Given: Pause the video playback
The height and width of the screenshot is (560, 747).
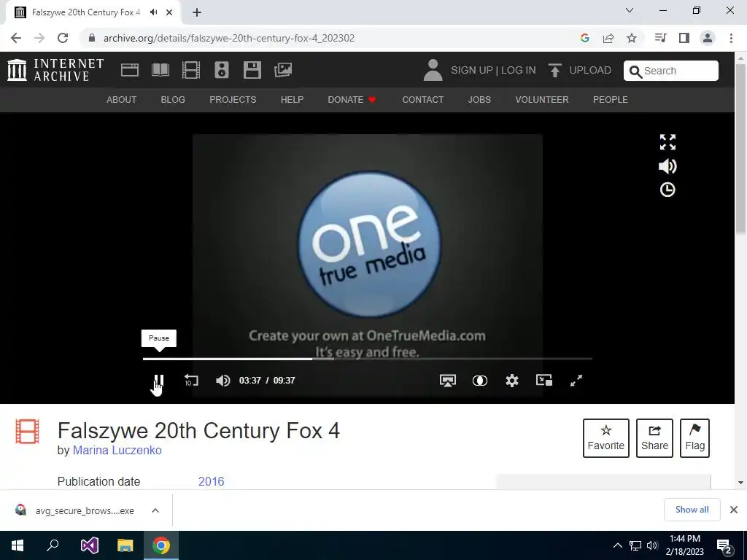Looking at the screenshot, I should tap(158, 381).
